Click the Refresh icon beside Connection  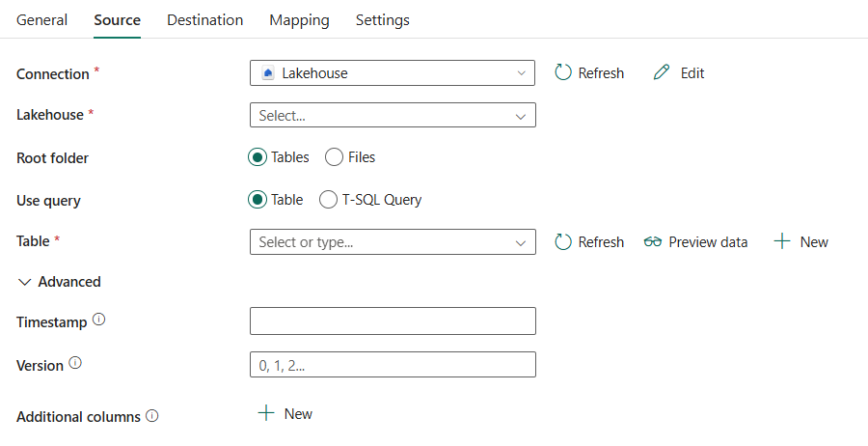(564, 72)
